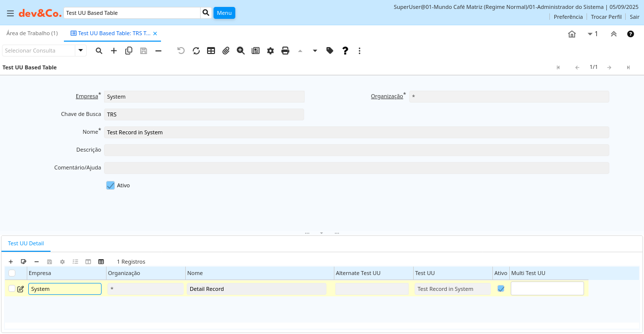Viewport: 644px width, 334px height.
Task: Click the New Record plus icon
Action: [x=114, y=51]
